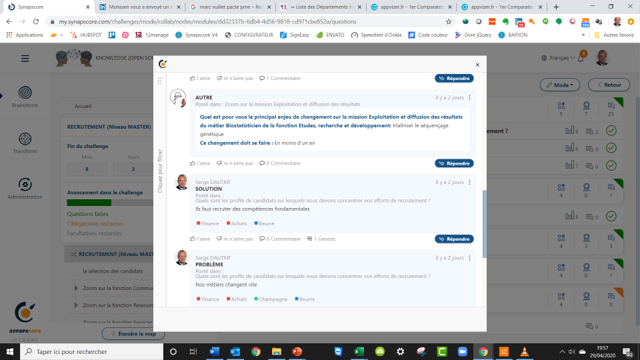Click the Windows search box
Viewport: 640px width, 360px height.
pos(92,351)
